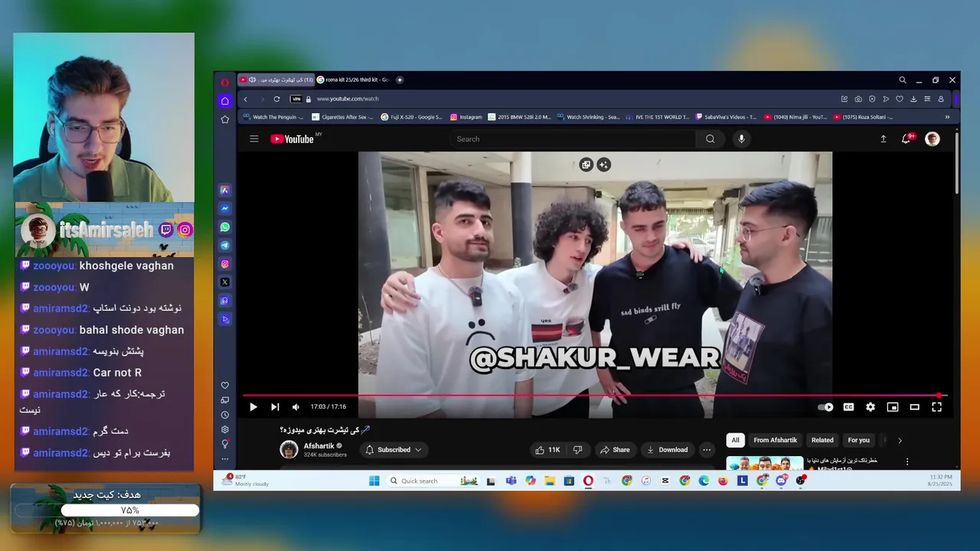This screenshot has width=980, height=551.
Task: Enable miniplayer mode
Action: pos(893,407)
